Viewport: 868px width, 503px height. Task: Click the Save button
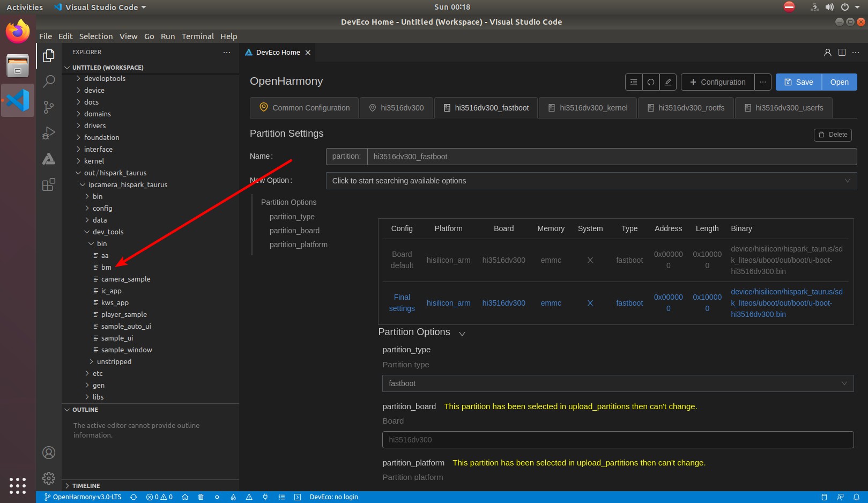pos(799,82)
